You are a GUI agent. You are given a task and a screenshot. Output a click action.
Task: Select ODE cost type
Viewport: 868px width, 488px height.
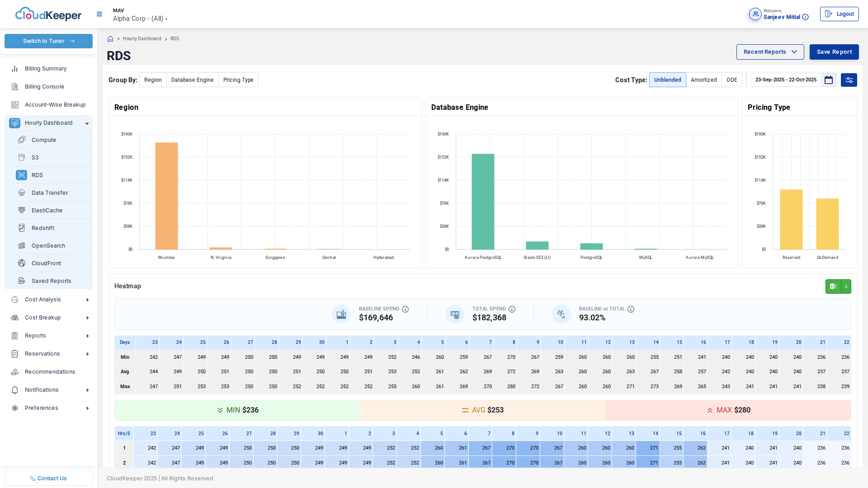point(731,80)
